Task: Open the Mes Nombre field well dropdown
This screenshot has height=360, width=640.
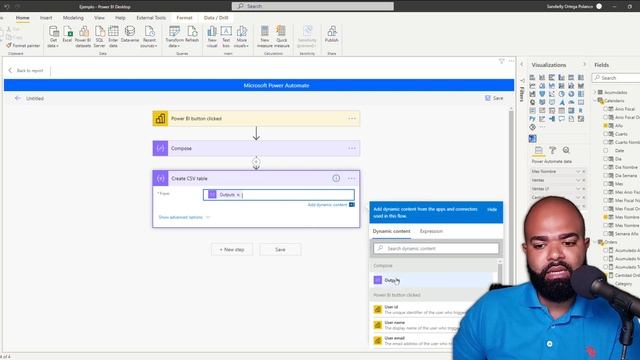Action: [x=578, y=171]
